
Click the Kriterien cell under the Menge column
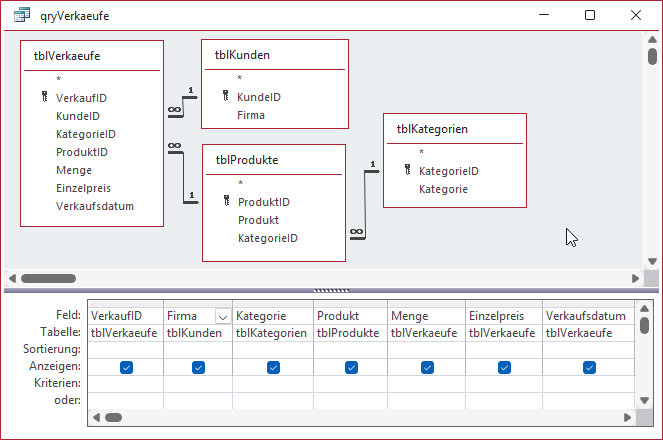point(426,383)
